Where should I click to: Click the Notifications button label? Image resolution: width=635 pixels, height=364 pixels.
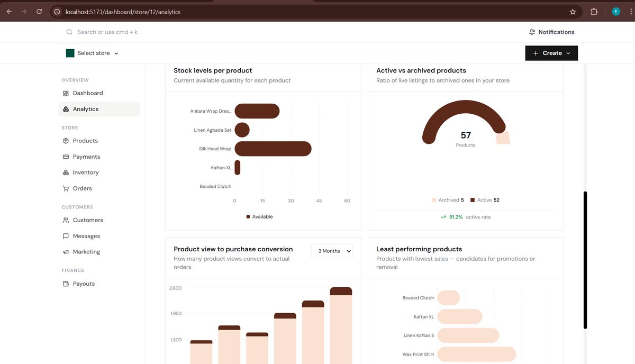pos(556,32)
